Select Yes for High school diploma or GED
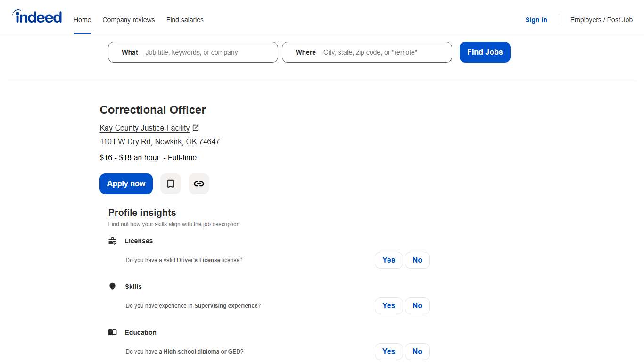The image size is (644, 362). [x=388, y=351]
